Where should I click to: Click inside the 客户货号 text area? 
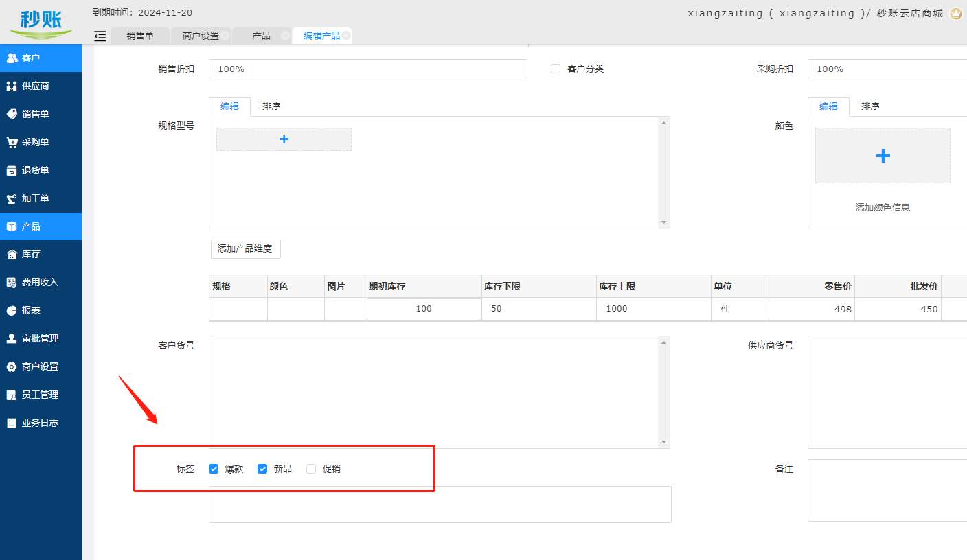point(433,392)
